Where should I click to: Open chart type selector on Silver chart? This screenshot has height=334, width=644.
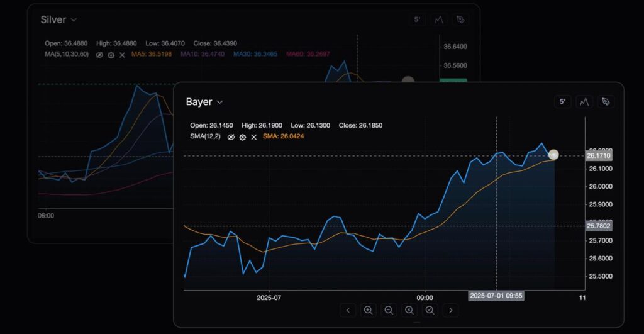click(438, 20)
